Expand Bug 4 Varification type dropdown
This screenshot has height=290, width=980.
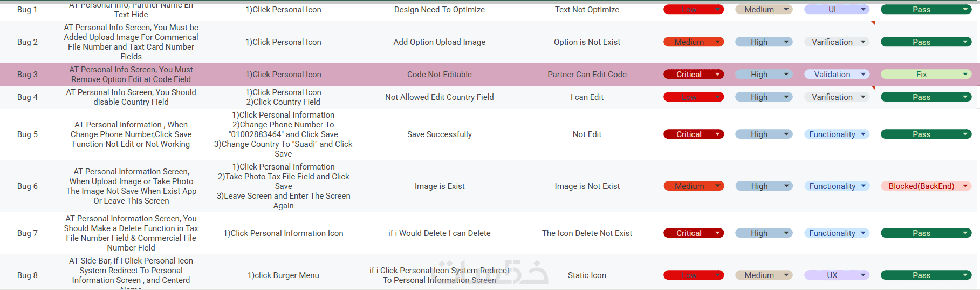pos(863,97)
